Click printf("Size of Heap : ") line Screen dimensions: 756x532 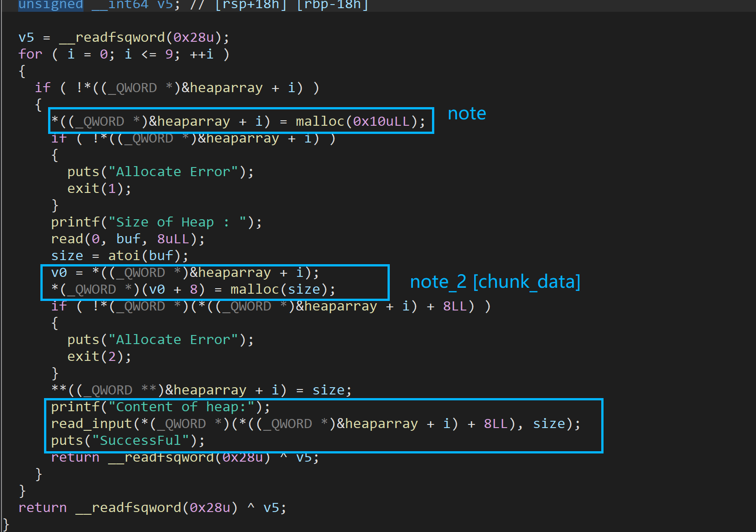(157, 222)
